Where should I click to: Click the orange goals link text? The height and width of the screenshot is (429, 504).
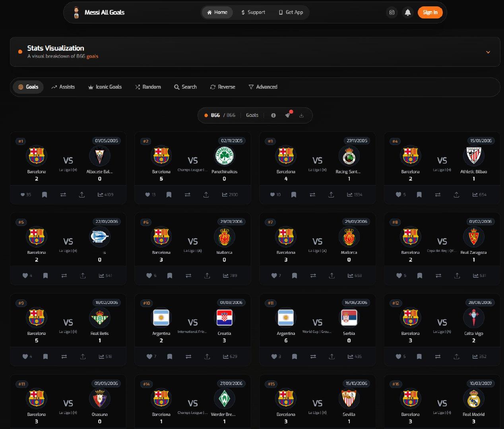click(x=92, y=56)
